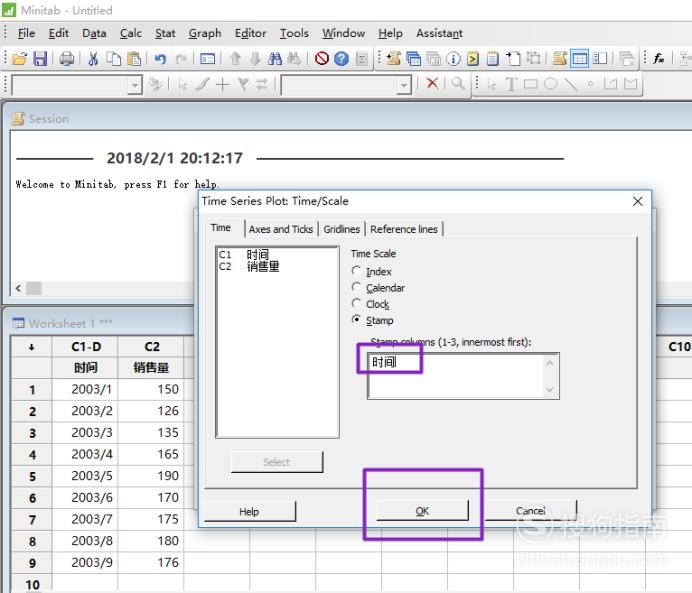This screenshot has height=593, width=692.
Task: Open the Session window toolbar icon
Action: click(560, 58)
